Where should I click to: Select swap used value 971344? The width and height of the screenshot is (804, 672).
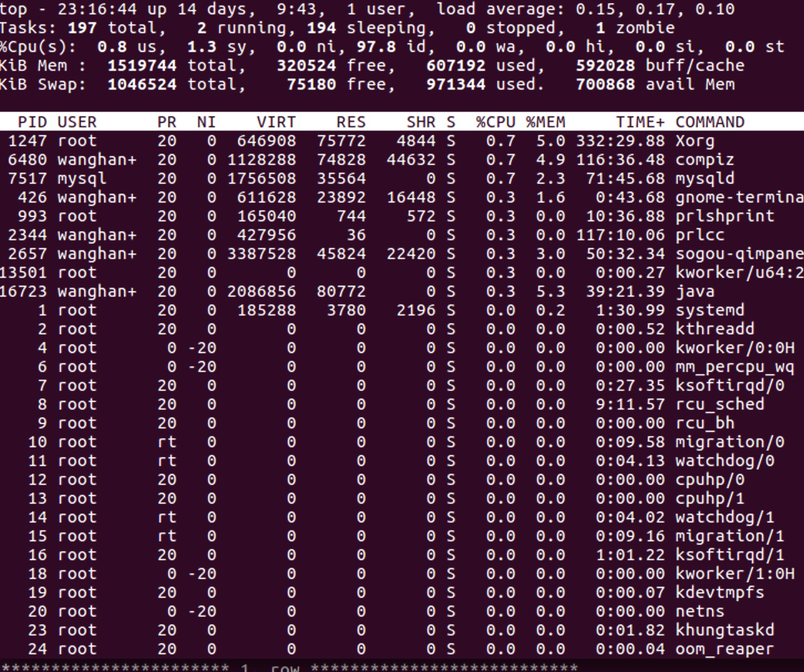pos(456,84)
